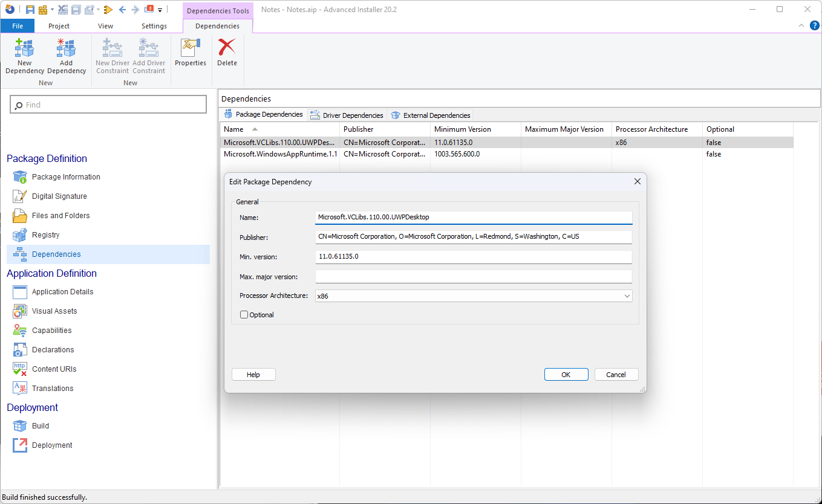This screenshot has height=504, width=822.
Task: Switch to the External Dependencies tab
Action: pos(431,115)
